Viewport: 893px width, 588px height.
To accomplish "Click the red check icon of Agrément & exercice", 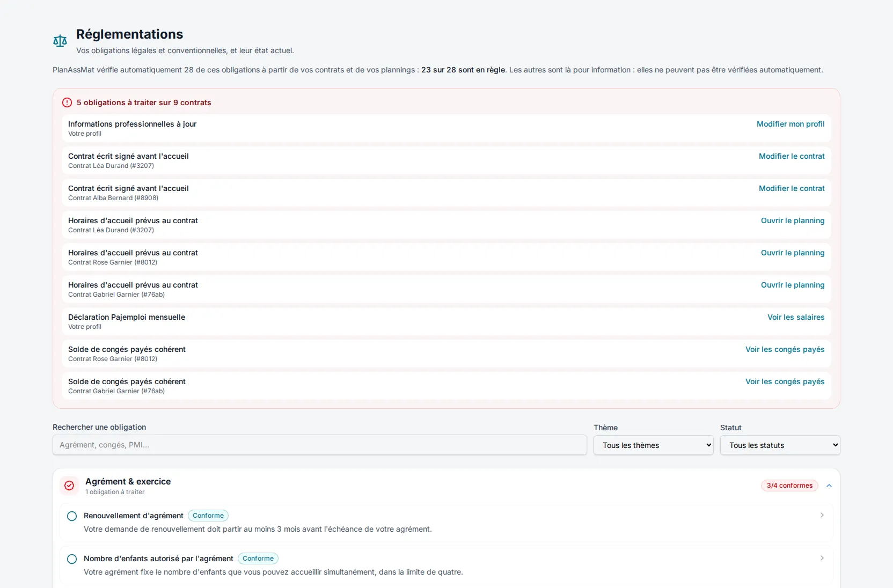I will tap(69, 486).
